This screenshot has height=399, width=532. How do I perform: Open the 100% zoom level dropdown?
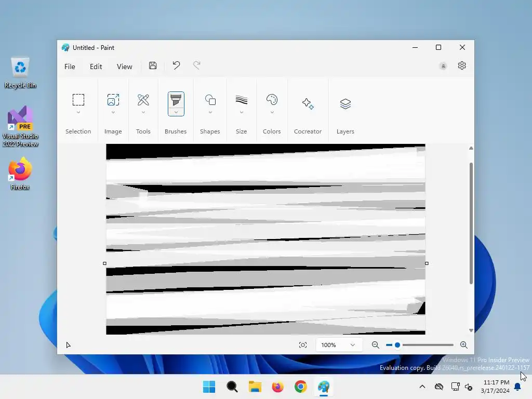pos(339,345)
